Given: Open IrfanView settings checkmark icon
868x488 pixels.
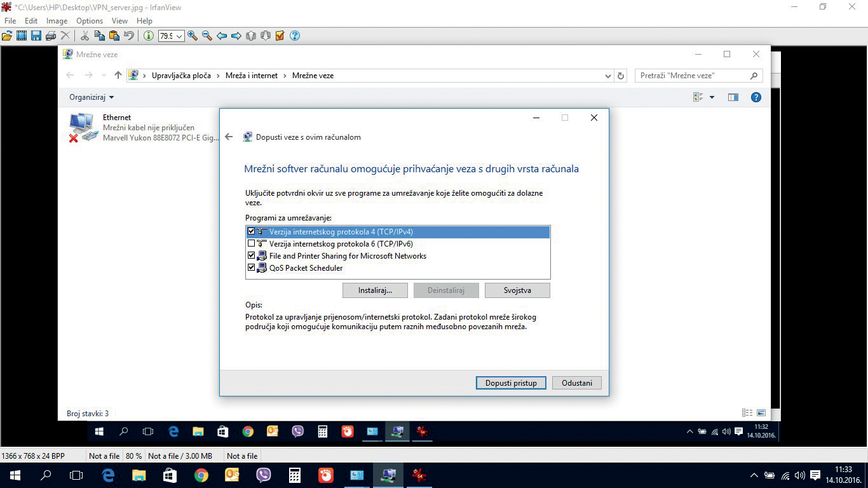Looking at the screenshot, I should pyautogui.click(x=280, y=36).
